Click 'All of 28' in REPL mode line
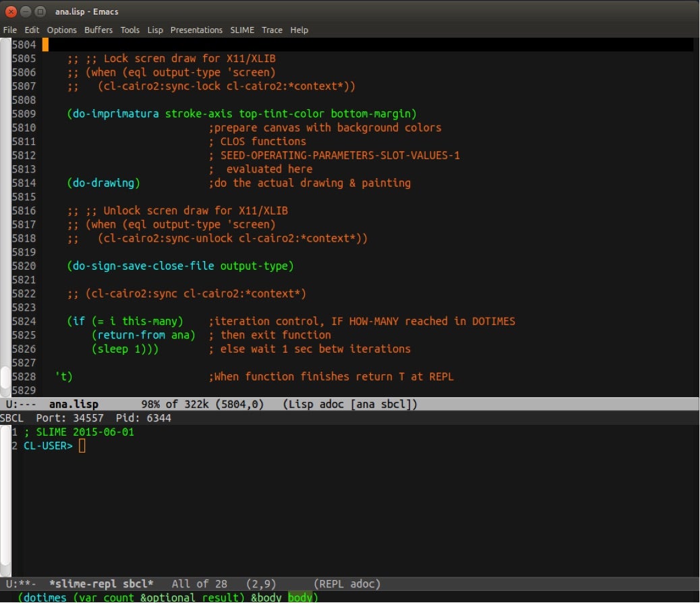Image resolution: width=700 pixels, height=603 pixels. (200, 584)
